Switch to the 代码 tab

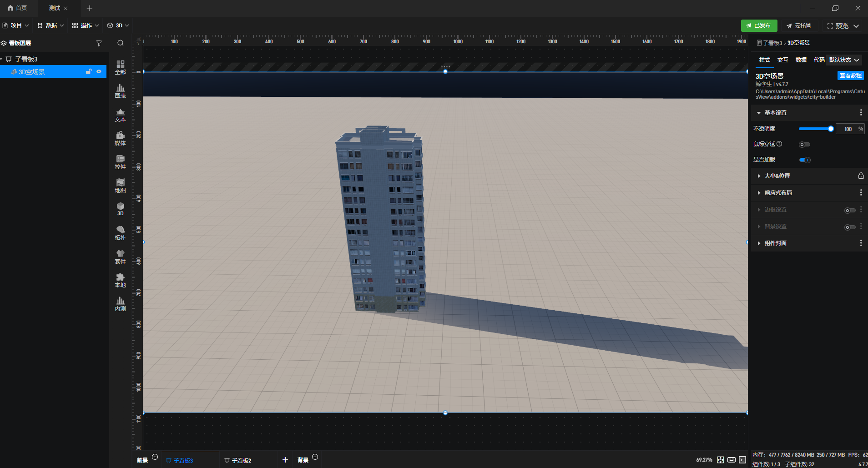coord(819,60)
